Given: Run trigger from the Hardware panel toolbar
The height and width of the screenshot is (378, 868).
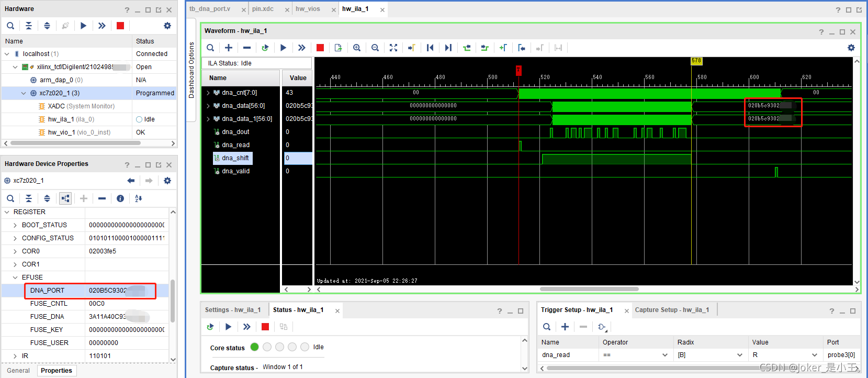Looking at the screenshot, I should [x=84, y=26].
